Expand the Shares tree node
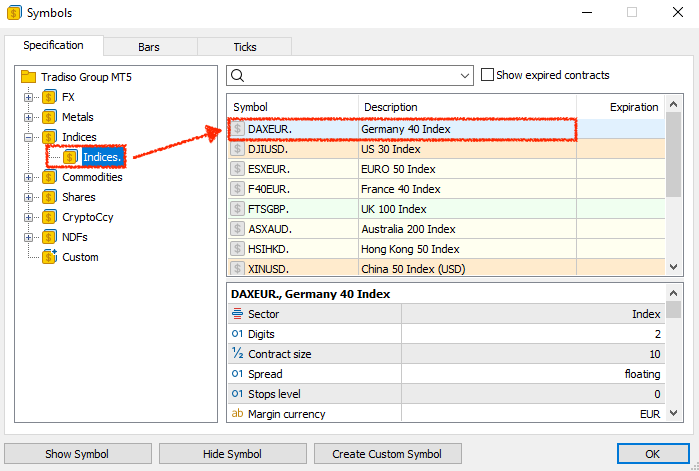 click(x=29, y=197)
